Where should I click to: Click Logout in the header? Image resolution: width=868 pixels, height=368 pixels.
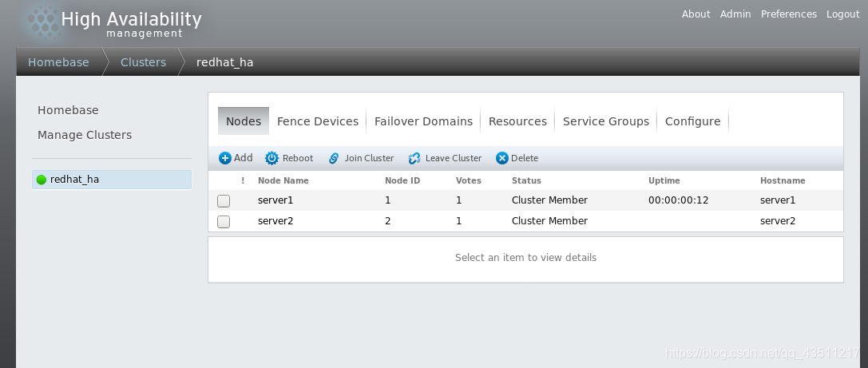tap(842, 14)
